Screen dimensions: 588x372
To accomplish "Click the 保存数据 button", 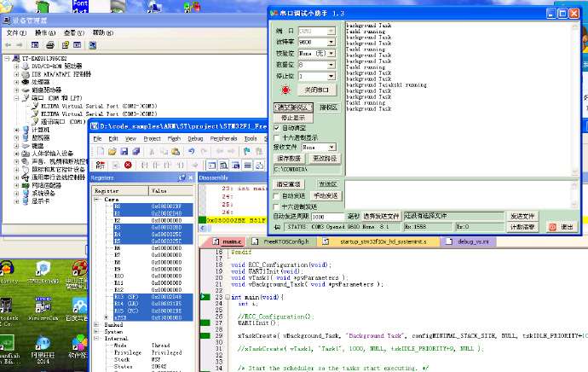I will click(x=289, y=159).
